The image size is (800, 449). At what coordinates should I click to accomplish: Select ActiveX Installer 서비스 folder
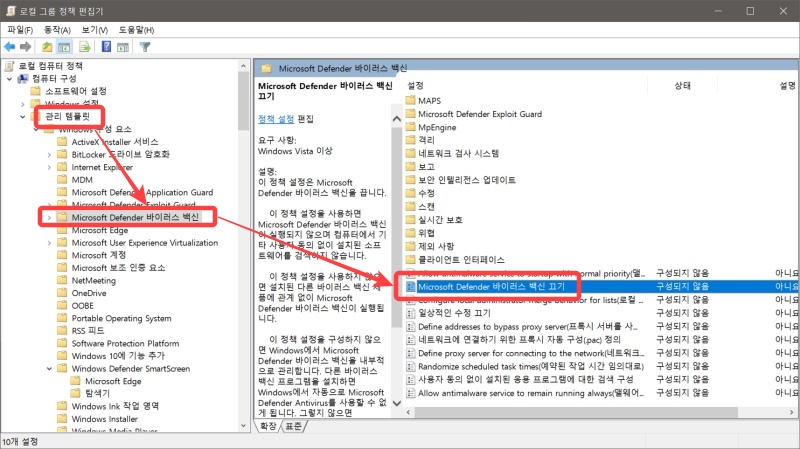tap(115, 141)
